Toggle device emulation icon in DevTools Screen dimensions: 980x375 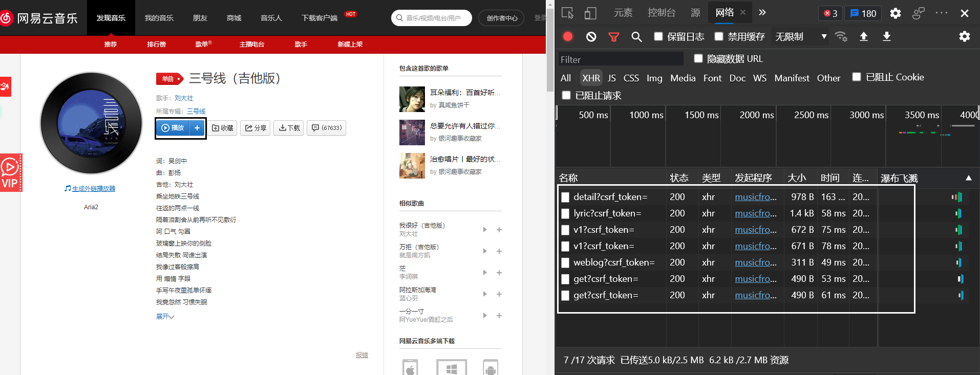point(590,13)
